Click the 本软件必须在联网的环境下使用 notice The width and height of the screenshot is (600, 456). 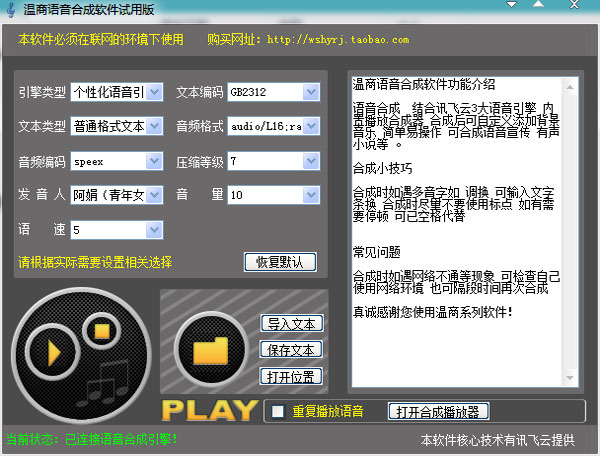(101, 39)
